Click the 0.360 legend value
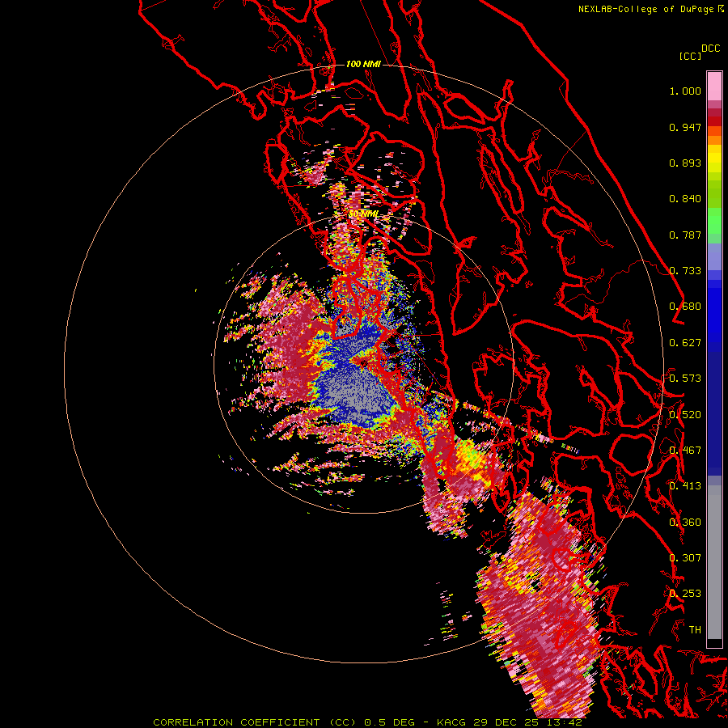728x728 pixels. click(x=685, y=523)
